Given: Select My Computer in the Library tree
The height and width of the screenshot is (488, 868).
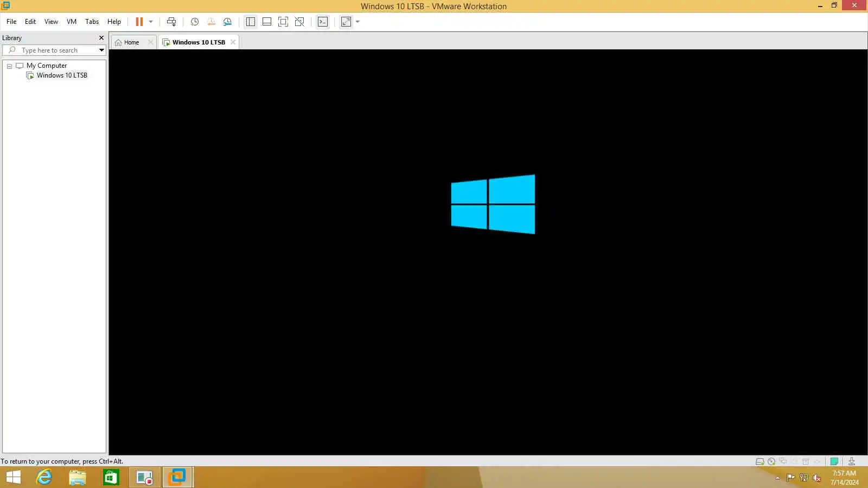Looking at the screenshot, I should (x=47, y=66).
